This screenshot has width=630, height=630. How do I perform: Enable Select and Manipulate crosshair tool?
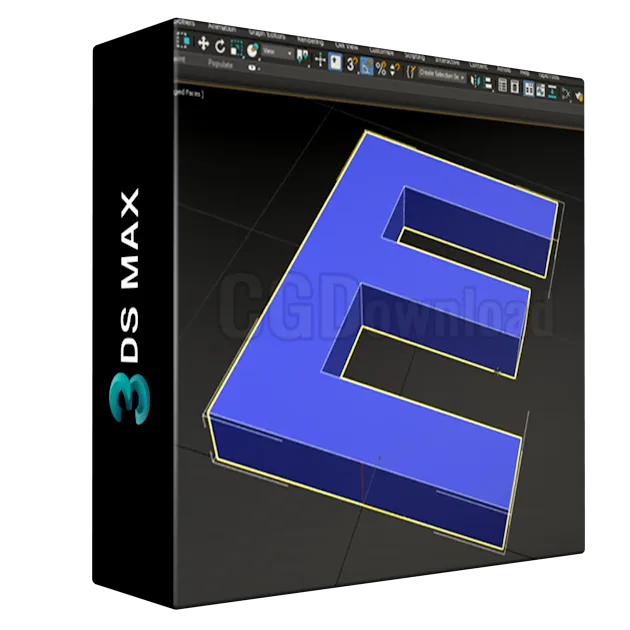tap(320, 59)
